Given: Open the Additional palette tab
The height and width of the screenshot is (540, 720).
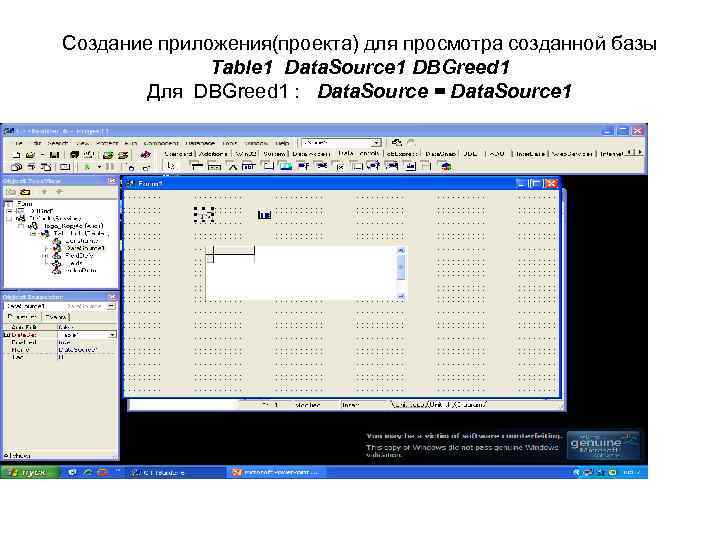Looking at the screenshot, I should [x=213, y=154].
